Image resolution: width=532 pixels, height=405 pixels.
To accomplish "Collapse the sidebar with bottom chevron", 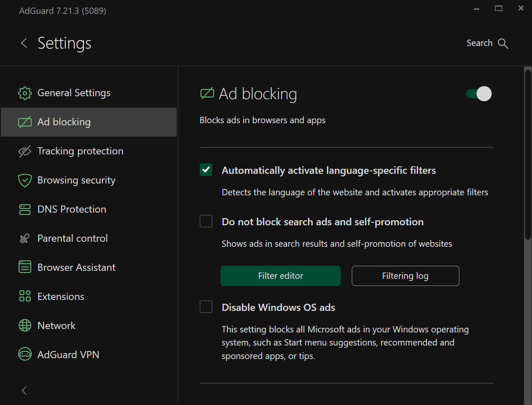I will click(x=24, y=391).
